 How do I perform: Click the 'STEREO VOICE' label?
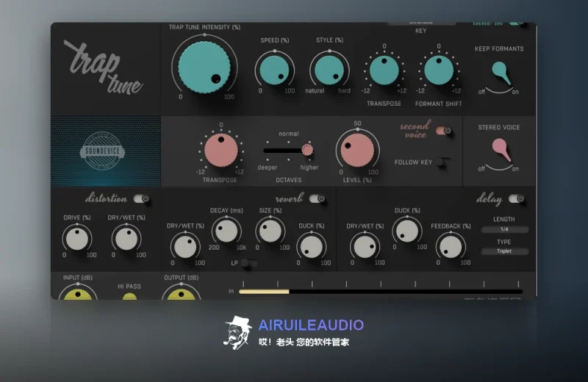point(499,128)
